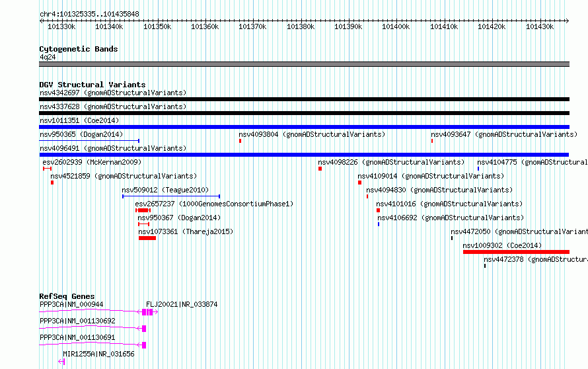Click the chr4:101325335..101435848 coordinate label
This screenshot has width=588, height=369.
pyautogui.click(x=89, y=14)
